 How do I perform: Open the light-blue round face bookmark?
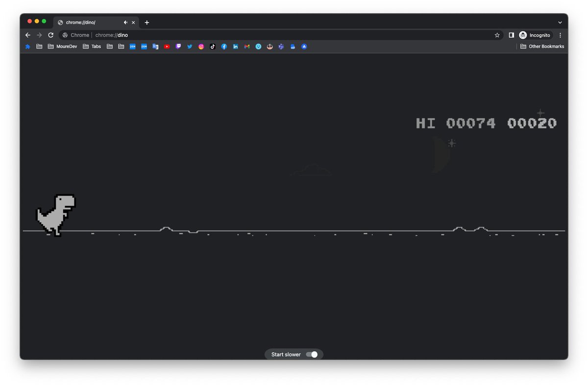tap(258, 47)
